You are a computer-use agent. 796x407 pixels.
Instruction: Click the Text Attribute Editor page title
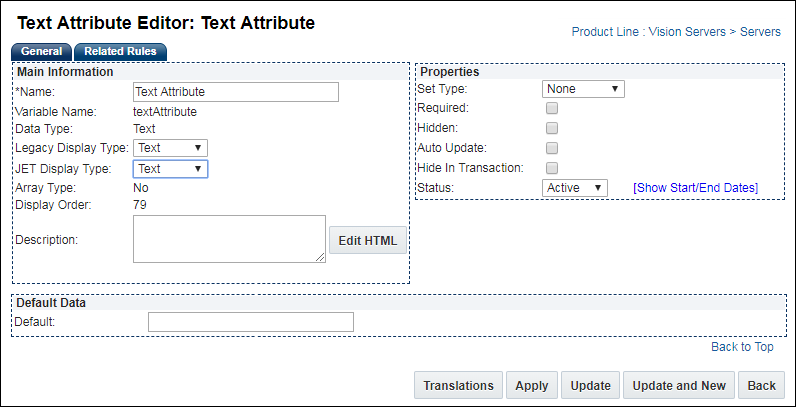coord(166,23)
